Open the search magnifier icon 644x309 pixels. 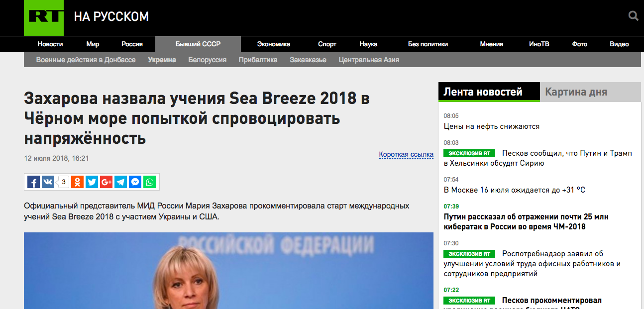coord(634,16)
